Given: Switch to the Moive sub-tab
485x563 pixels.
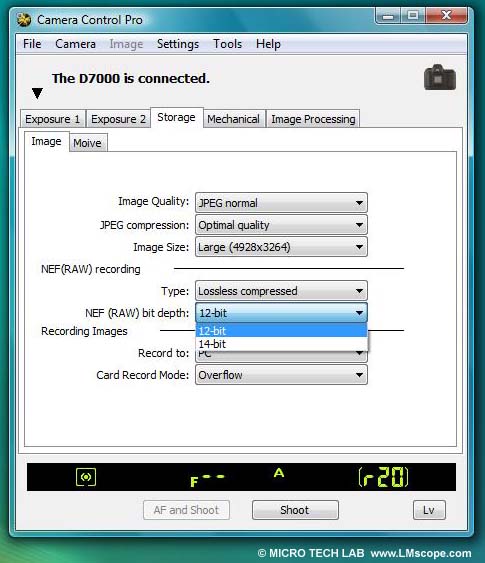Looking at the screenshot, I should [87, 143].
